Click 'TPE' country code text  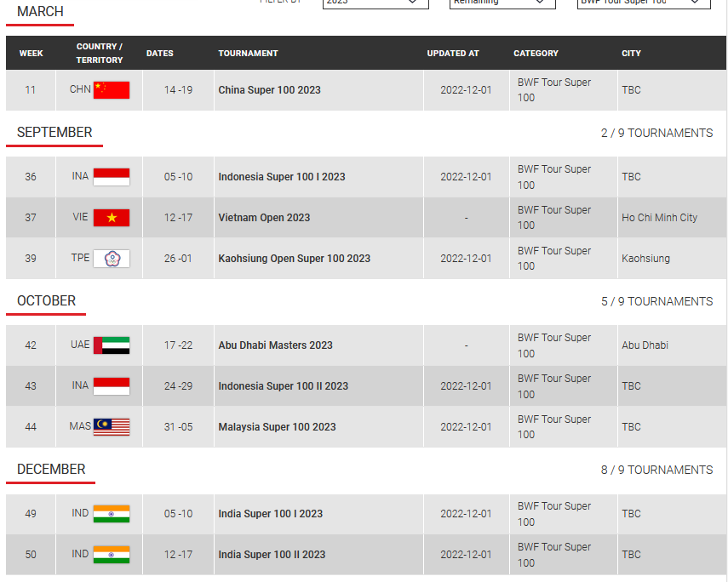pyautogui.click(x=80, y=258)
